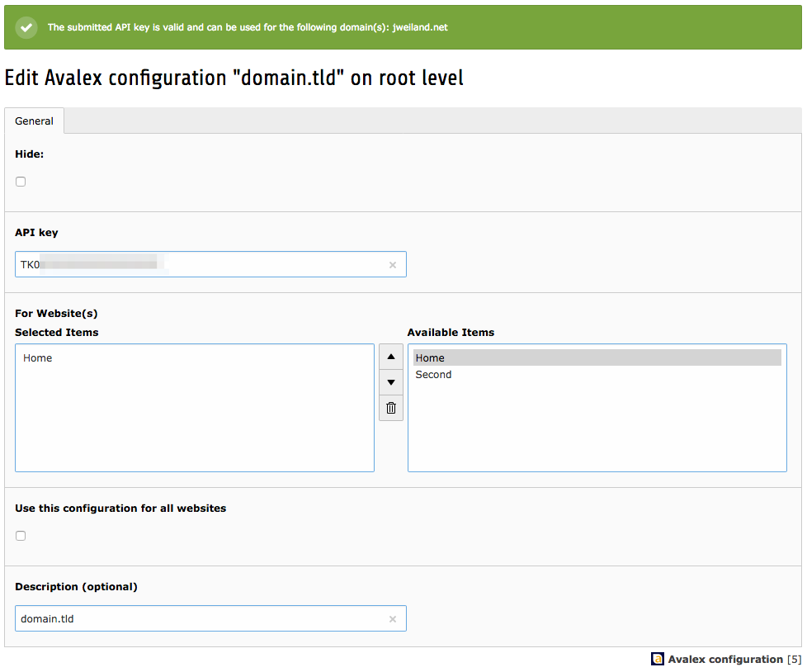Enable the Hide checkbox
This screenshot has width=807, height=672.
click(21, 182)
